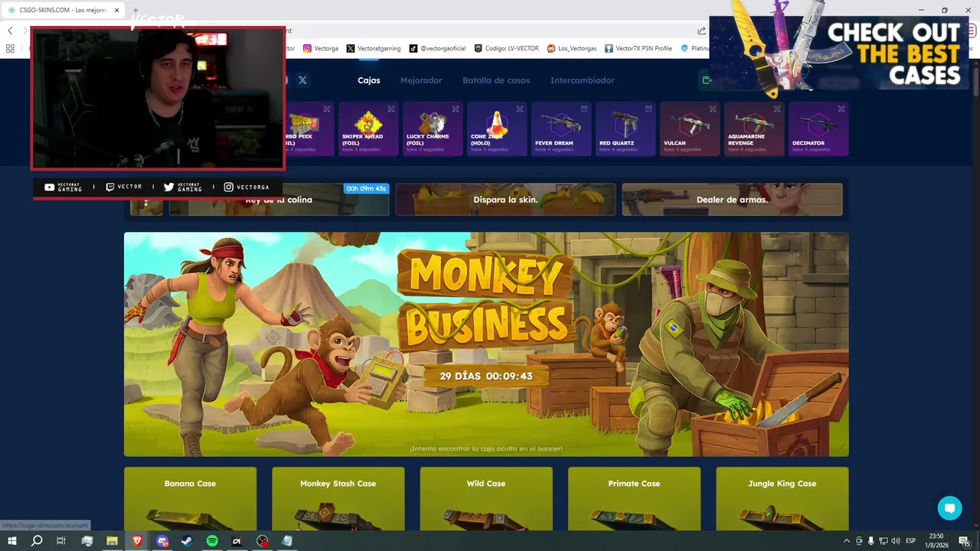Viewport: 980px width, 551px height.
Task: Click the Cone Zone (Holo) drop card
Action: click(497, 129)
